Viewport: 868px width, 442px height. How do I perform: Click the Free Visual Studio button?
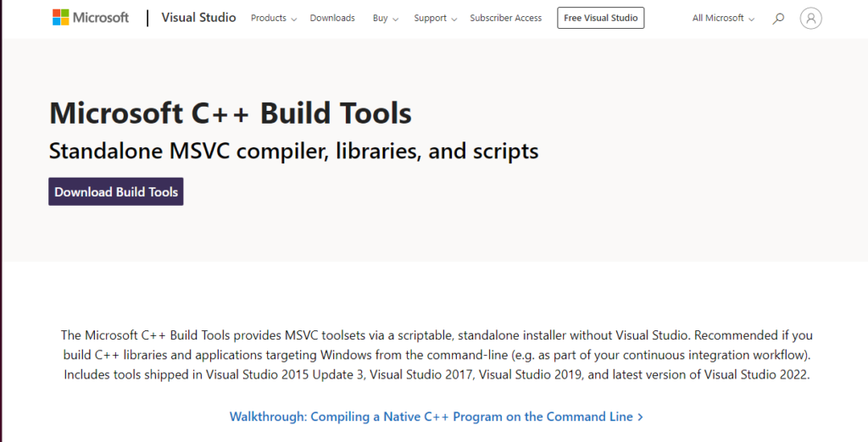pos(601,18)
